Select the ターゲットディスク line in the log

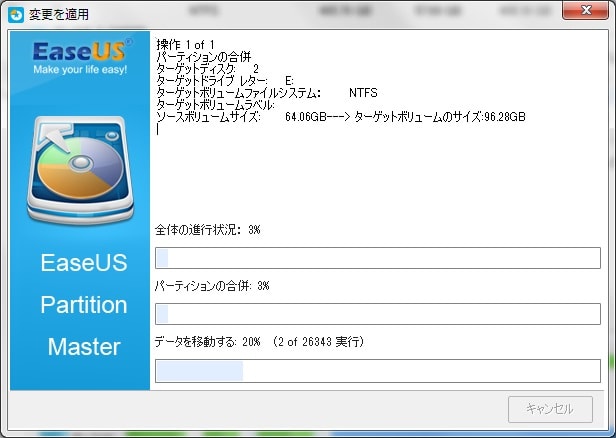pos(208,69)
